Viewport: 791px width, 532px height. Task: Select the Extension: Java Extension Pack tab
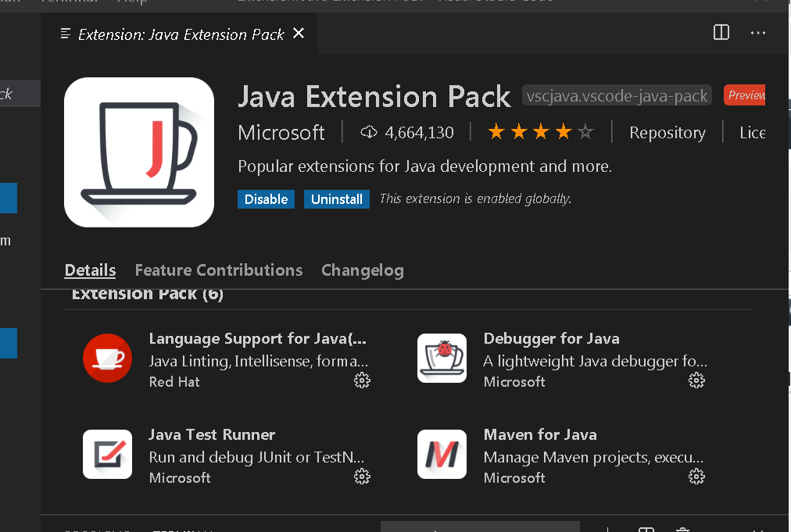point(181,34)
